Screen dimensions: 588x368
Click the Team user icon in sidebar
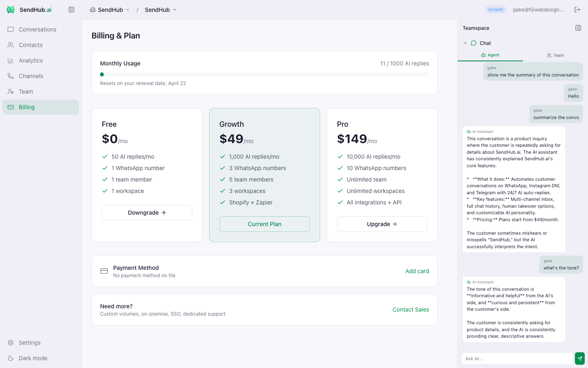(x=11, y=92)
